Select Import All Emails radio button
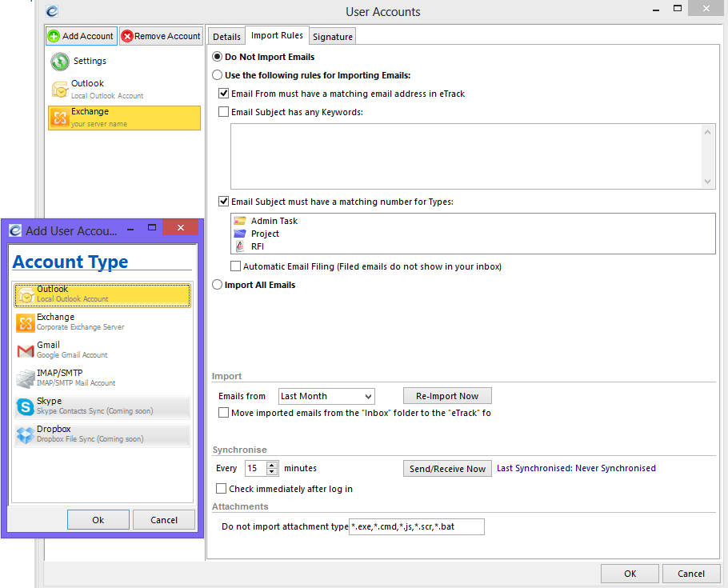 click(217, 284)
